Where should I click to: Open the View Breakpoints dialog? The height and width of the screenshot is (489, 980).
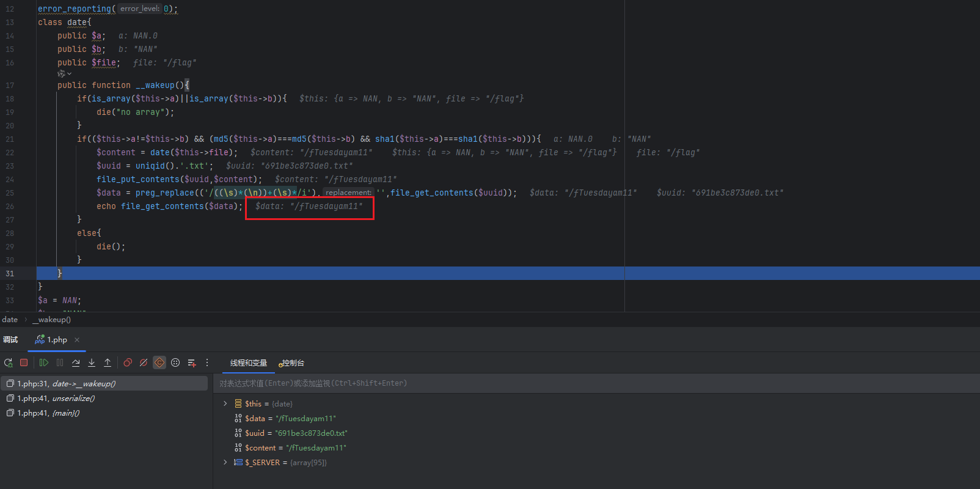point(128,362)
